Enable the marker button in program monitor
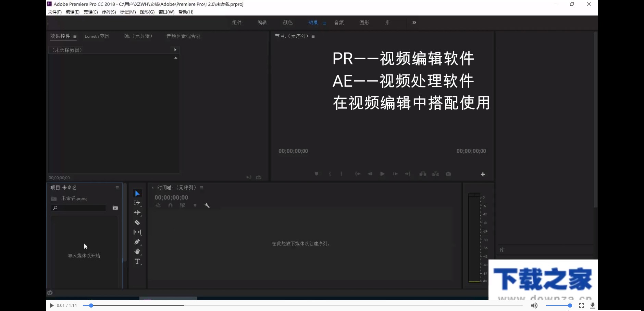This screenshot has width=644, height=311. point(317,174)
